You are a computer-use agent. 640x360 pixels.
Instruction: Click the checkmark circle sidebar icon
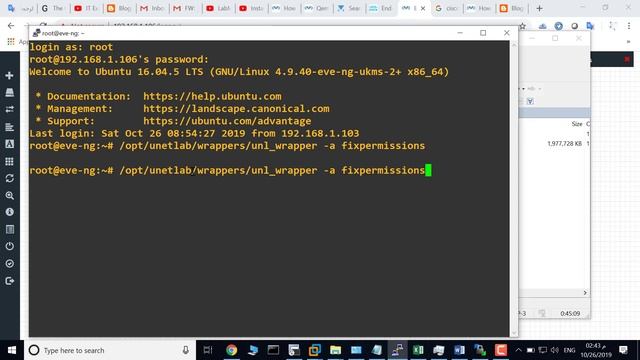[9, 264]
